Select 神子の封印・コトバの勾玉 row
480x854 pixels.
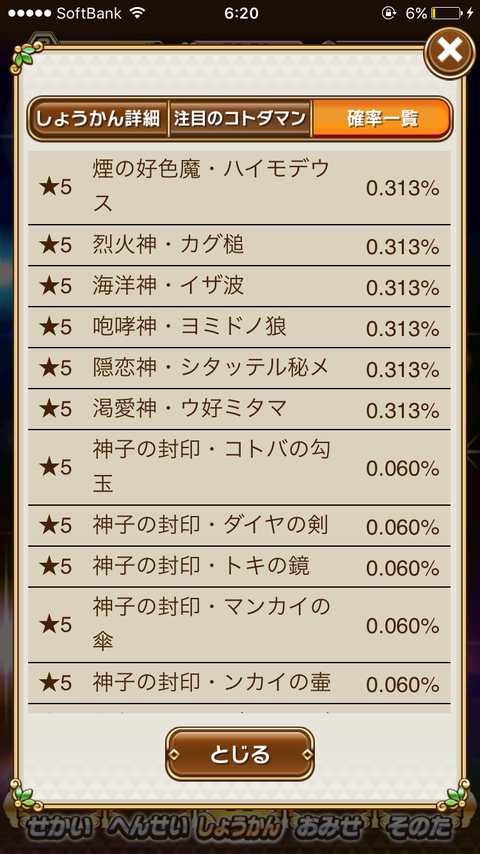pos(239,467)
